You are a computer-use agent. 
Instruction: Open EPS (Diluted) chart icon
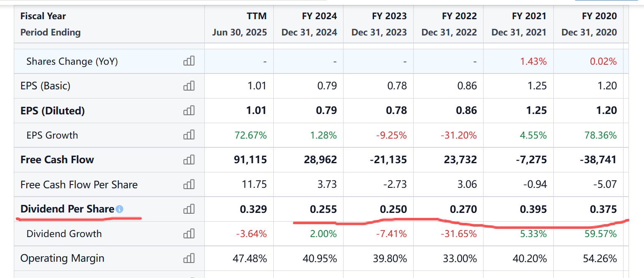189,111
